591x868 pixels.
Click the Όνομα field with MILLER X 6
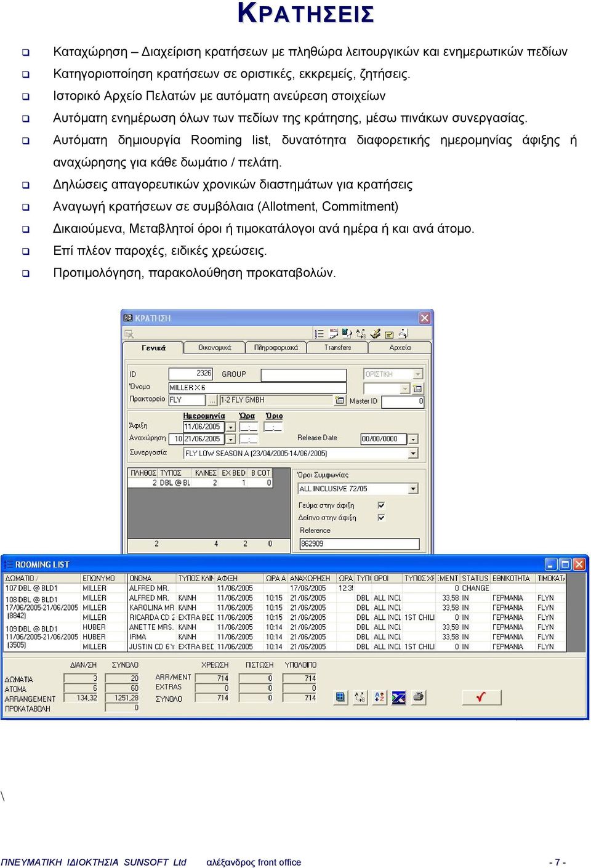(257, 388)
